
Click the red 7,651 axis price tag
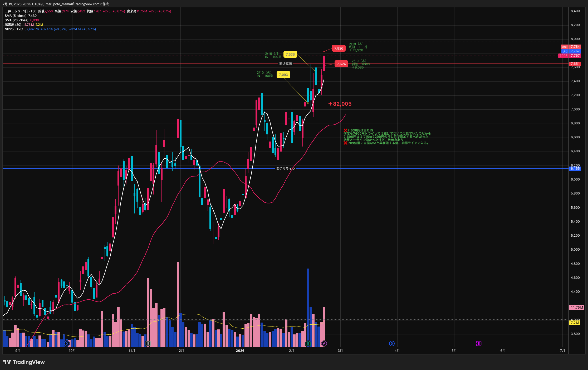pos(575,64)
